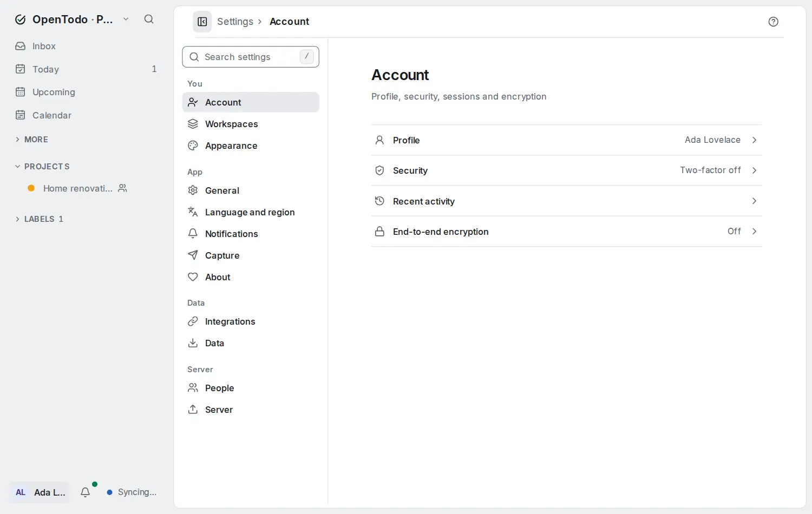Open Security row chevron arrow
Image resolution: width=812 pixels, height=514 pixels.
pyautogui.click(x=754, y=170)
